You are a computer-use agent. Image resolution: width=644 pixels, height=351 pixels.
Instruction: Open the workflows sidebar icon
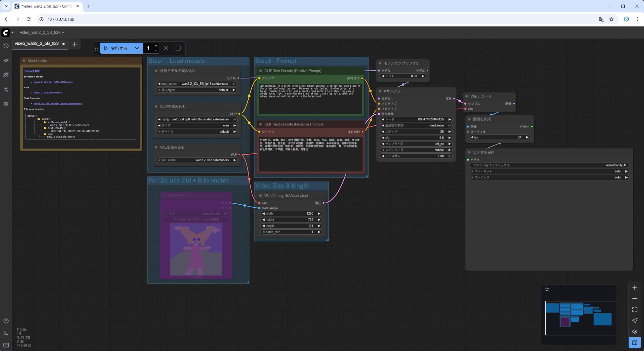pos(6,90)
